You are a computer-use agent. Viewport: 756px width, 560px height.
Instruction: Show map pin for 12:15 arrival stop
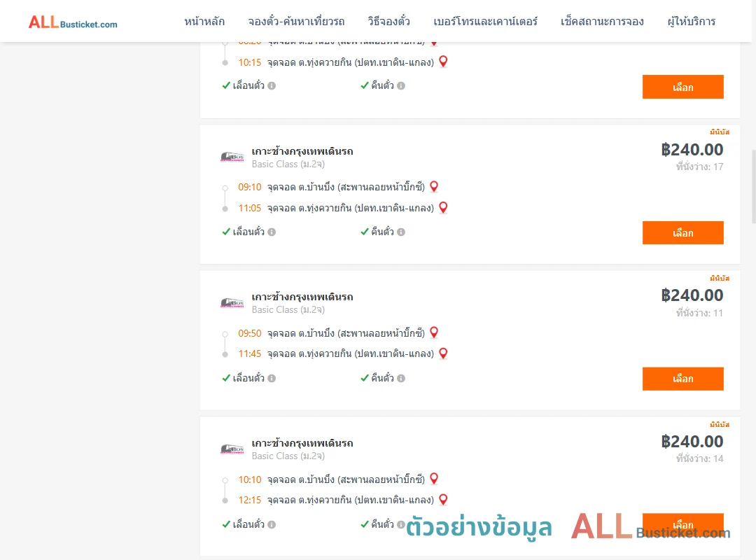tap(443, 500)
